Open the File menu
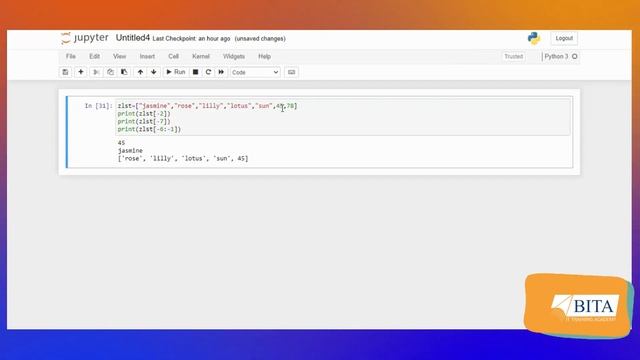640x360 pixels. coord(71,56)
